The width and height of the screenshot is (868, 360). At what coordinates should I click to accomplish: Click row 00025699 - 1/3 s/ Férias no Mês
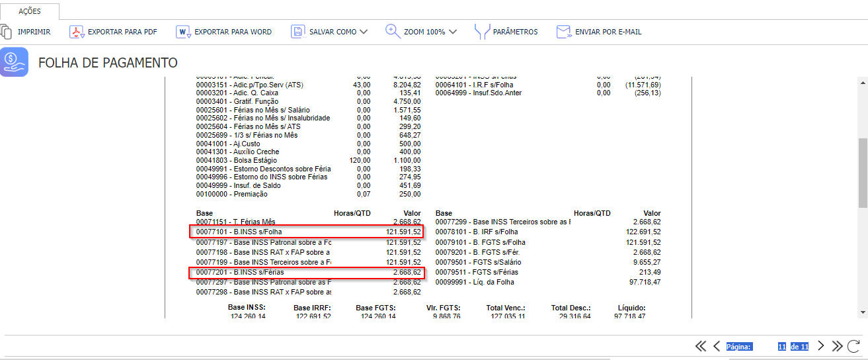pos(308,135)
